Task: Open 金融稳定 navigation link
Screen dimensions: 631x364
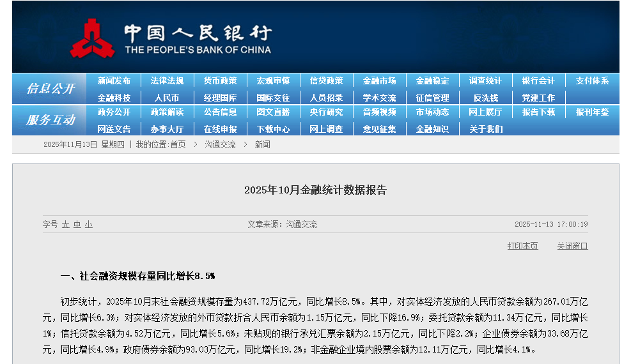Action: tap(433, 80)
